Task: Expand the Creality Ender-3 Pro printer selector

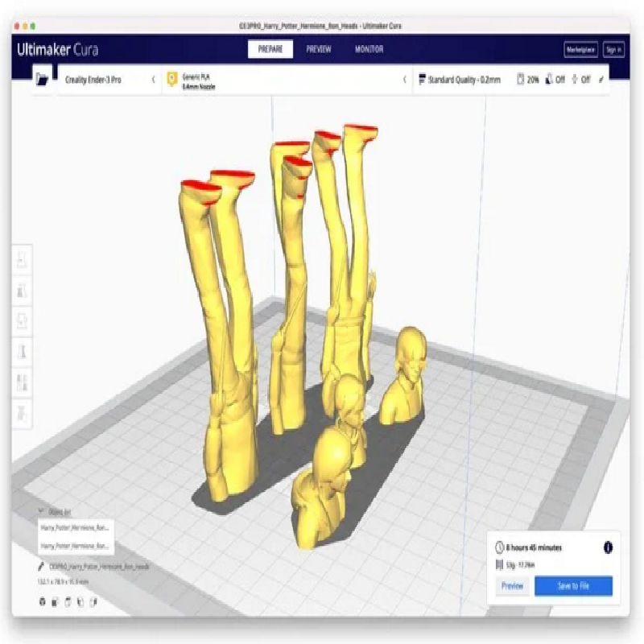Action: [109, 80]
